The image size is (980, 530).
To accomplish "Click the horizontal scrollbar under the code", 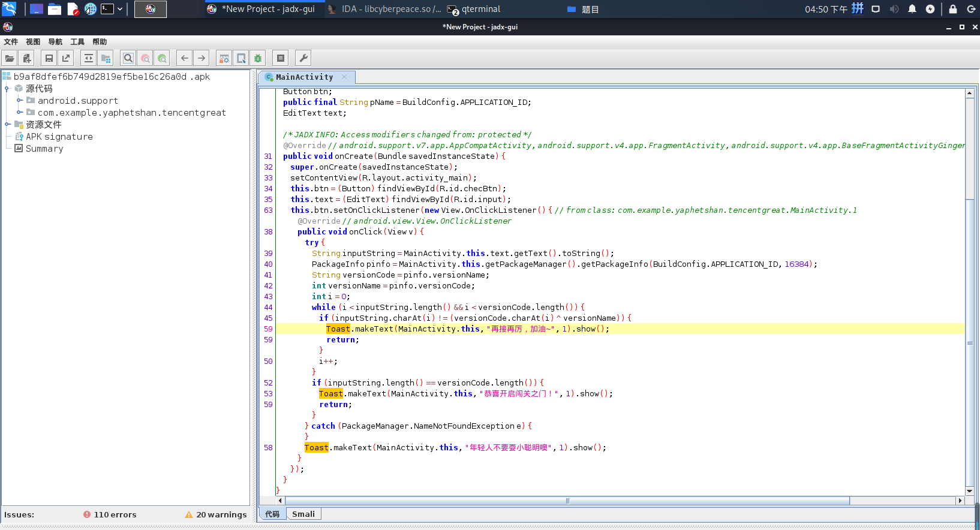I will point(567,501).
